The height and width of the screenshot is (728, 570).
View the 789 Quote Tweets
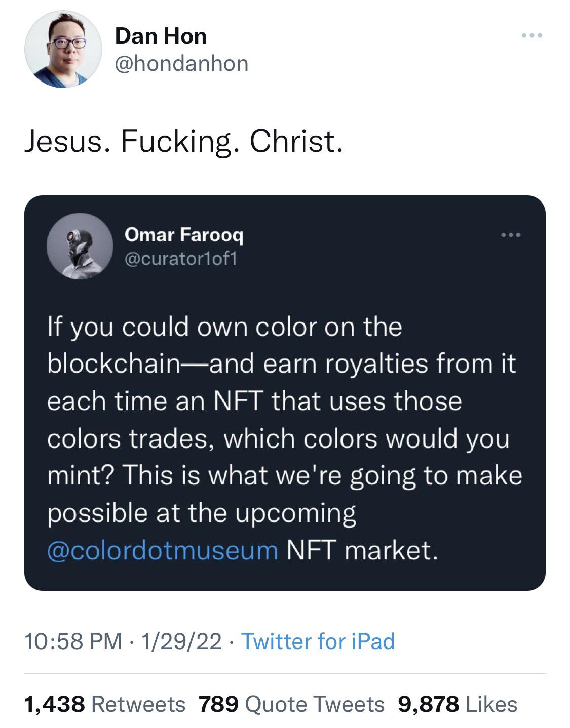(291, 704)
